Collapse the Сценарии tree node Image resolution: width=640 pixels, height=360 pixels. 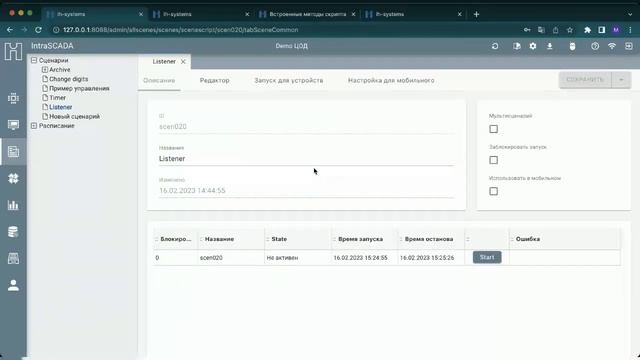coord(34,60)
